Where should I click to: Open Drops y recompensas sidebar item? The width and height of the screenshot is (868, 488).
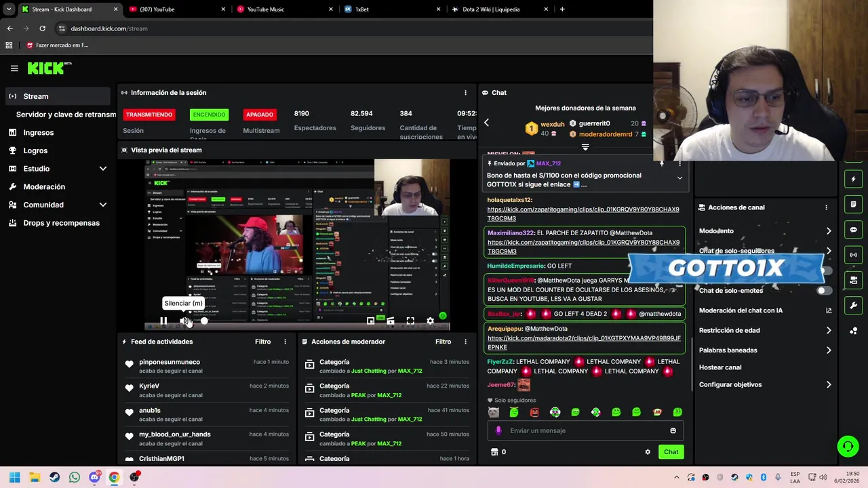tap(57, 223)
